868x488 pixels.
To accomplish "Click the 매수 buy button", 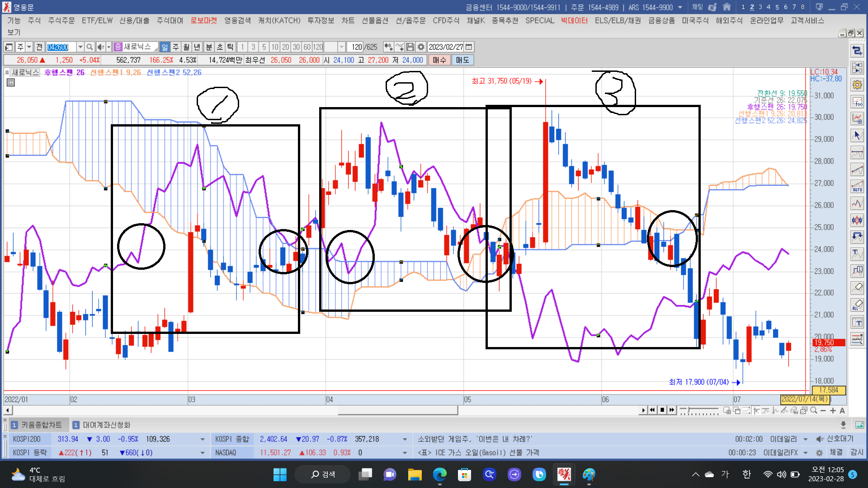I will (439, 60).
